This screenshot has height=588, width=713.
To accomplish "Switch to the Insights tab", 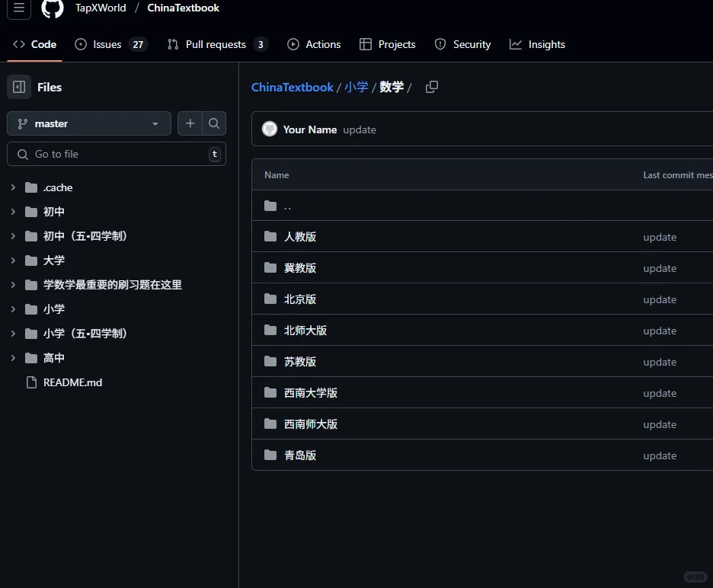I will [x=537, y=44].
